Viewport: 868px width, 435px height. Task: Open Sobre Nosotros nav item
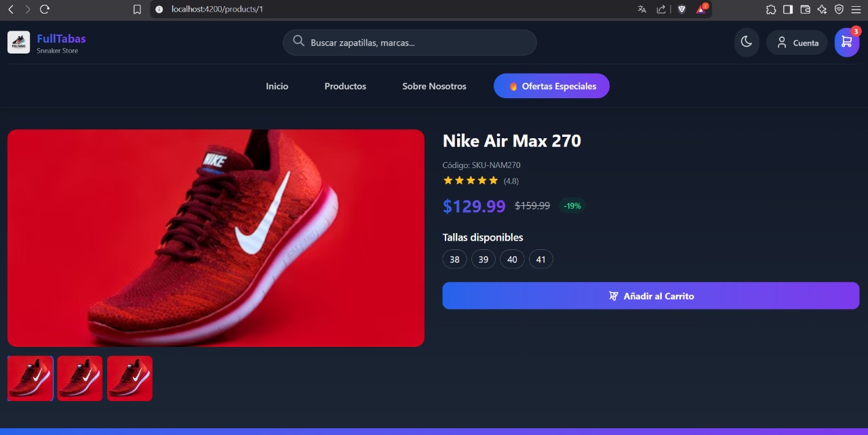coord(434,86)
